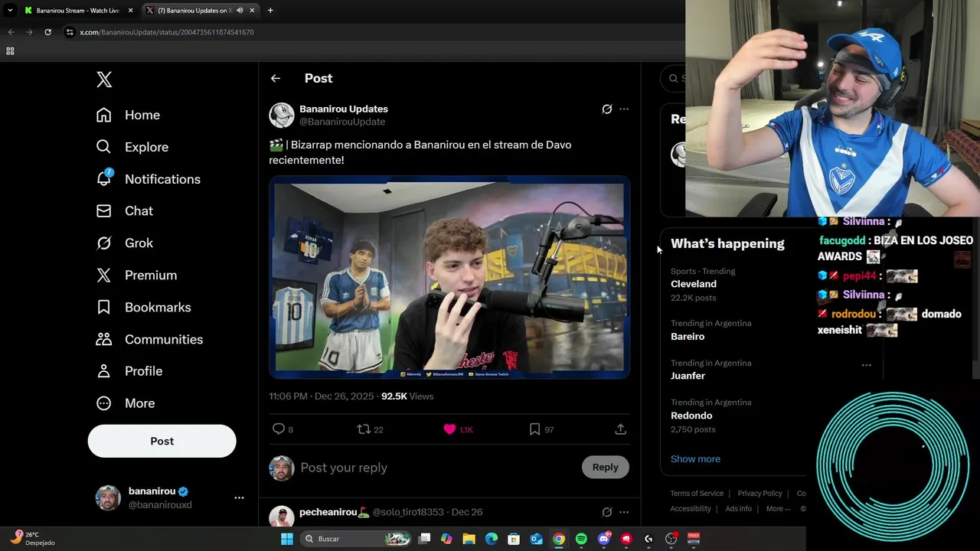The width and height of the screenshot is (980, 551).
Task: Open the three-dots menu on main post
Action: click(624, 109)
